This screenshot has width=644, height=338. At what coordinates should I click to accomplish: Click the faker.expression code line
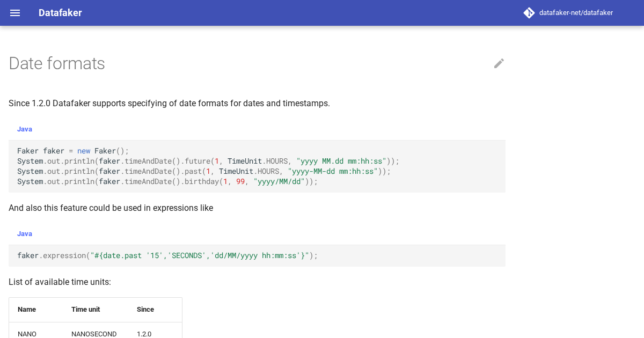point(167,256)
